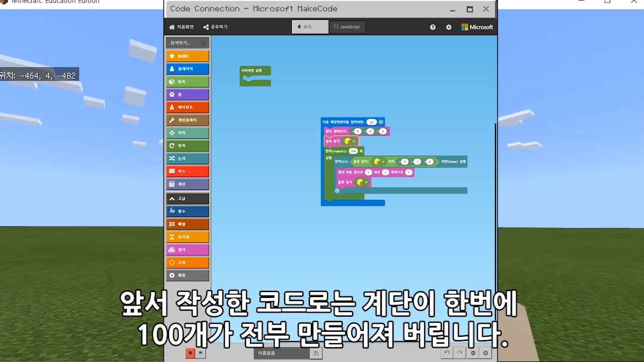The height and width of the screenshot is (362, 644).
Task: Redo the last workspace change
Action: 459,353
